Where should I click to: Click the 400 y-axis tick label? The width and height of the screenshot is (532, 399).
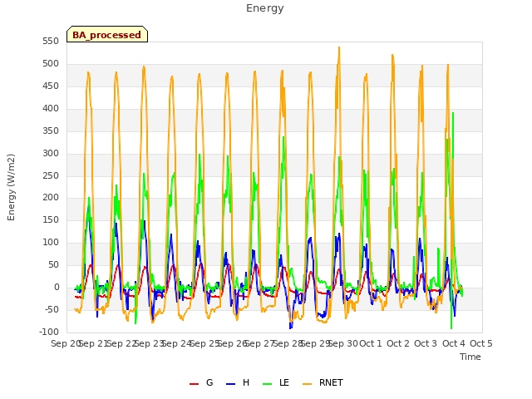coord(51,109)
